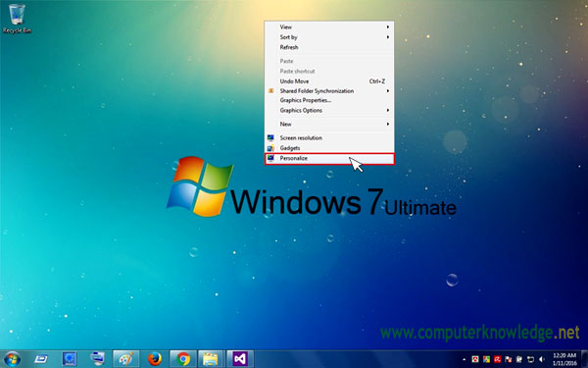Expand the Graphics Options submenu arrow
Screen dimensions: 588x368
pos(388,110)
